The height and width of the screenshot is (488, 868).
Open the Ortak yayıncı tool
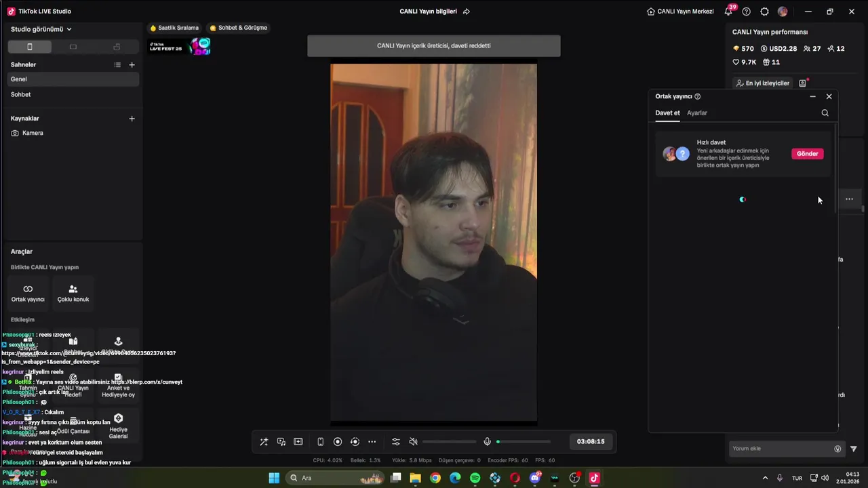point(28,293)
